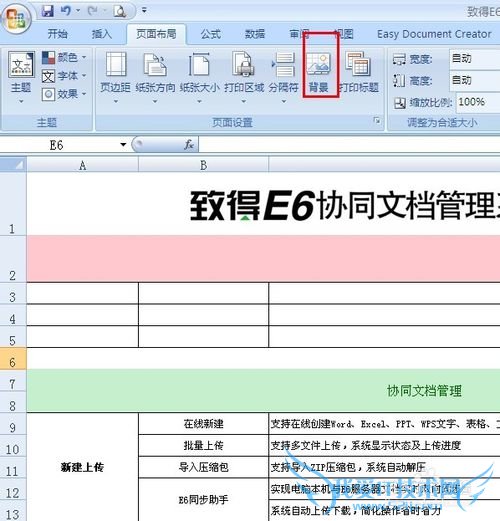The height and width of the screenshot is (521, 500).
Task: Open Print Preview from the quick access toolbar
Action: tap(119, 11)
